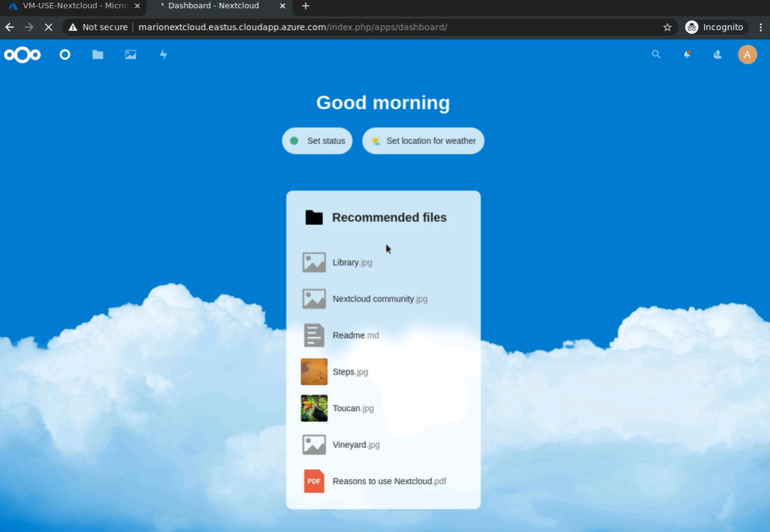
Task: Click the Not secure warning indicator
Action: click(x=98, y=27)
